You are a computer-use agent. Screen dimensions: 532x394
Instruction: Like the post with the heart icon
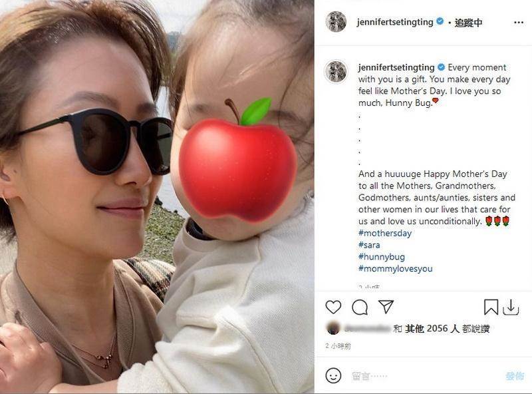click(x=333, y=307)
